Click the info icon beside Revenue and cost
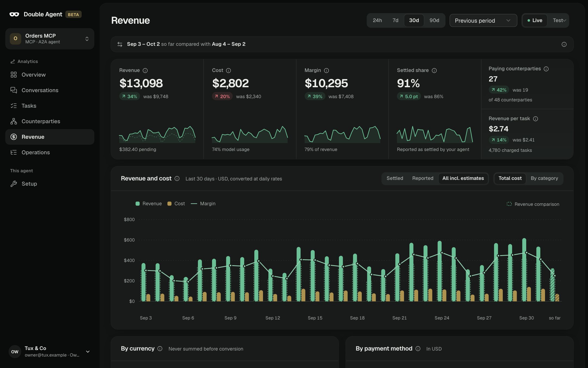Image resolution: width=588 pixels, height=368 pixels. (x=177, y=179)
